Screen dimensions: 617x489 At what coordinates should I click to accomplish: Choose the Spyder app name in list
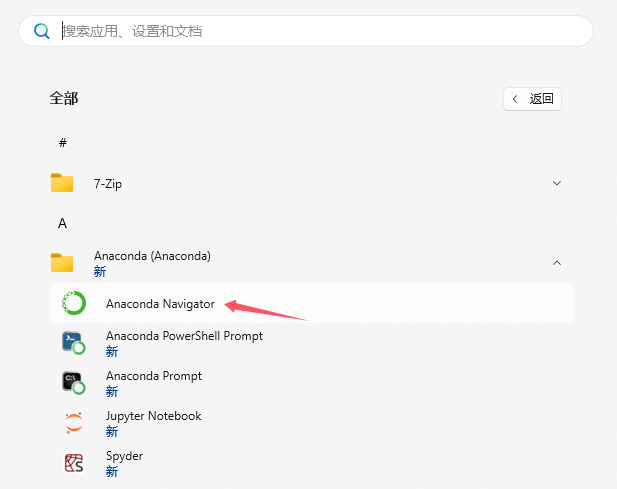pyautogui.click(x=124, y=456)
